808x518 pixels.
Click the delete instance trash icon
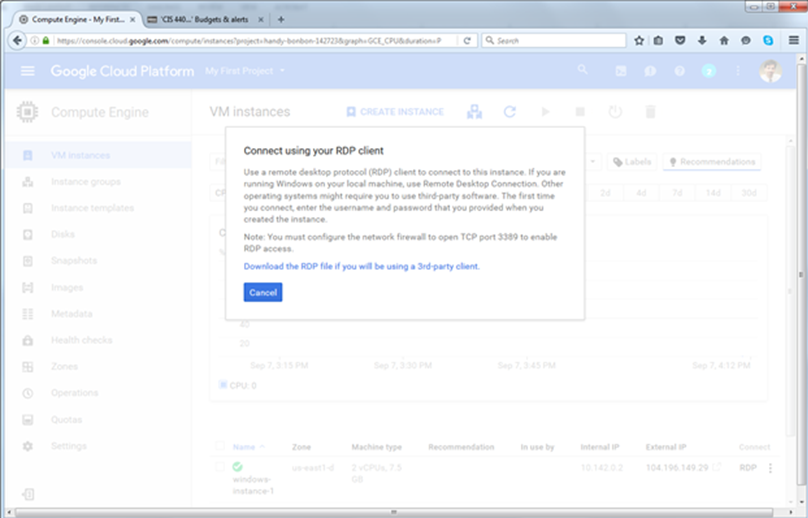(650, 111)
